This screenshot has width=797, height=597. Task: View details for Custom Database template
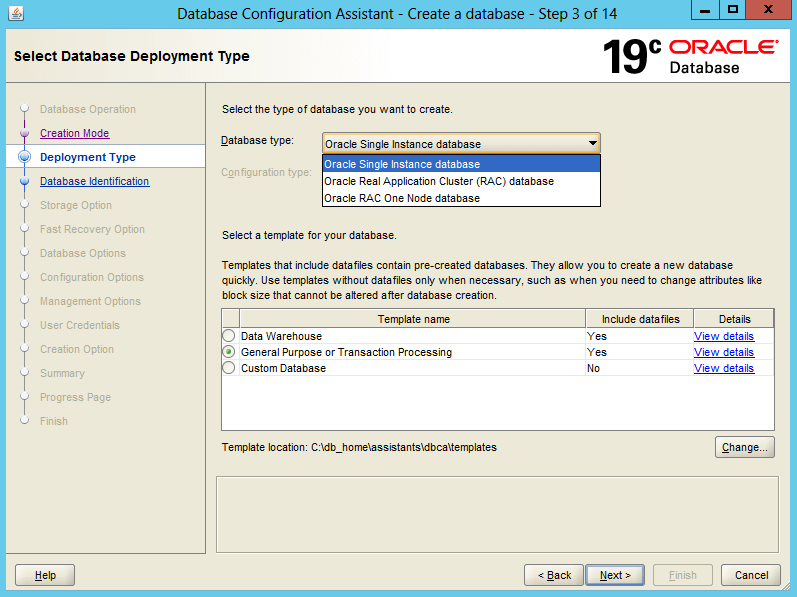[724, 368]
